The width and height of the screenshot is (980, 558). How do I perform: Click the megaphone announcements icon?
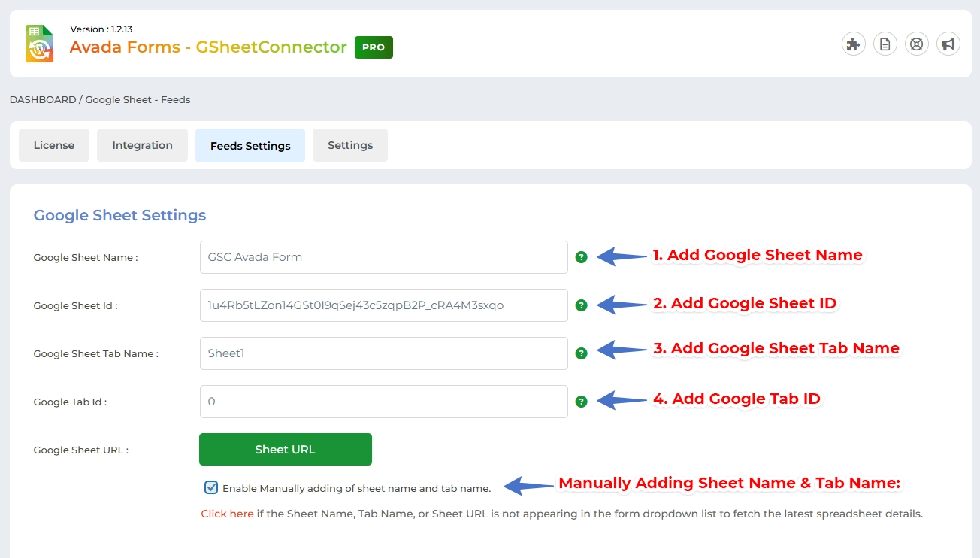pyautogui.click(x=948, y=44)
